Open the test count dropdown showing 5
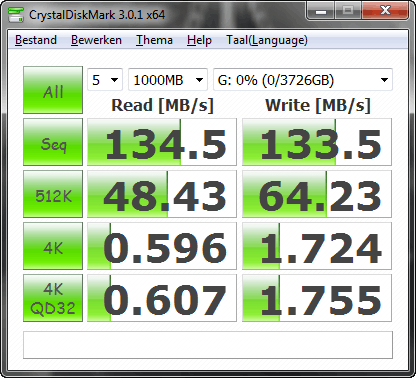 105,80
